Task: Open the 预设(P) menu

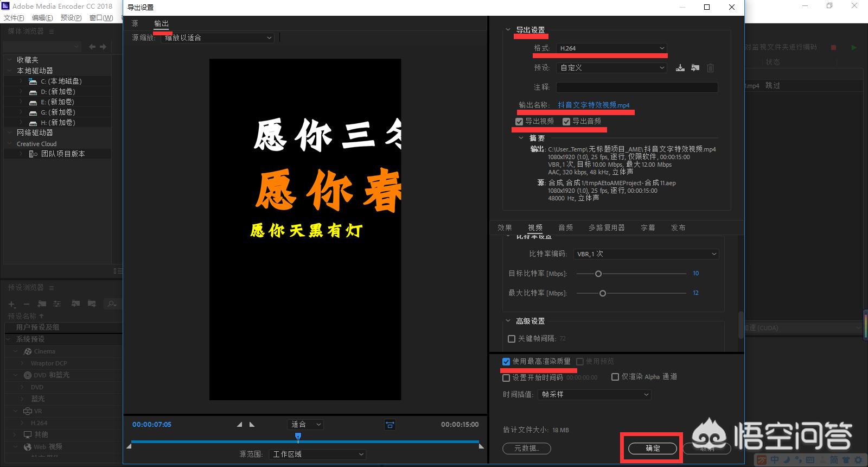Action: point(71,18)
